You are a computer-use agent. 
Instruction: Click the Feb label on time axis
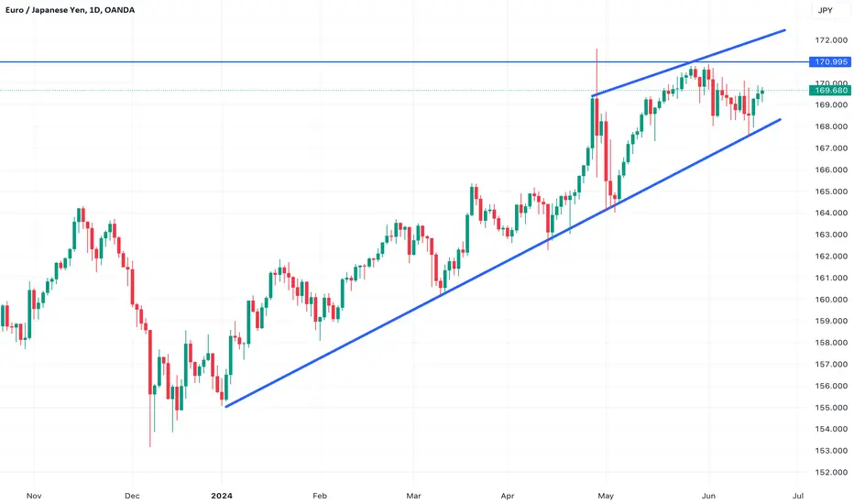(320, 496)
